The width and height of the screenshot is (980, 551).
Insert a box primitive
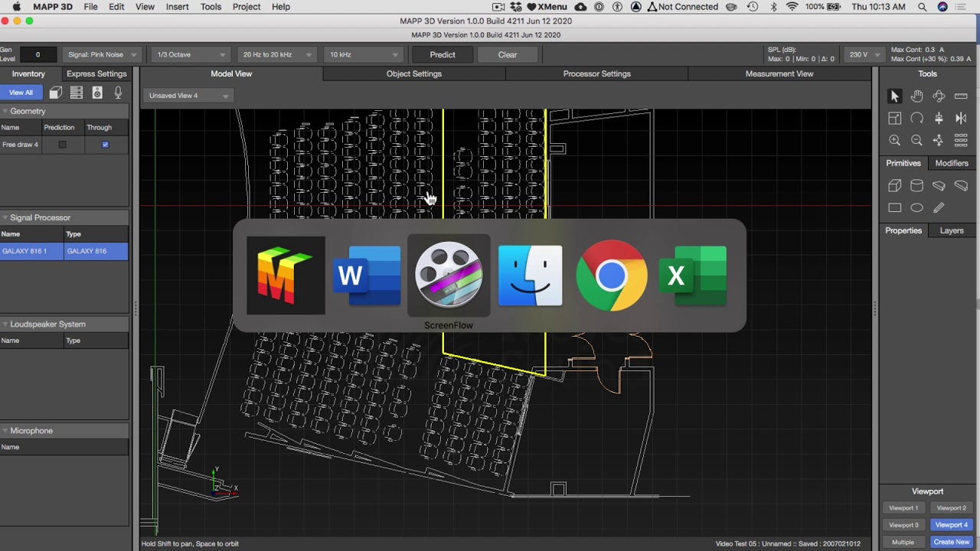(894, 185)
